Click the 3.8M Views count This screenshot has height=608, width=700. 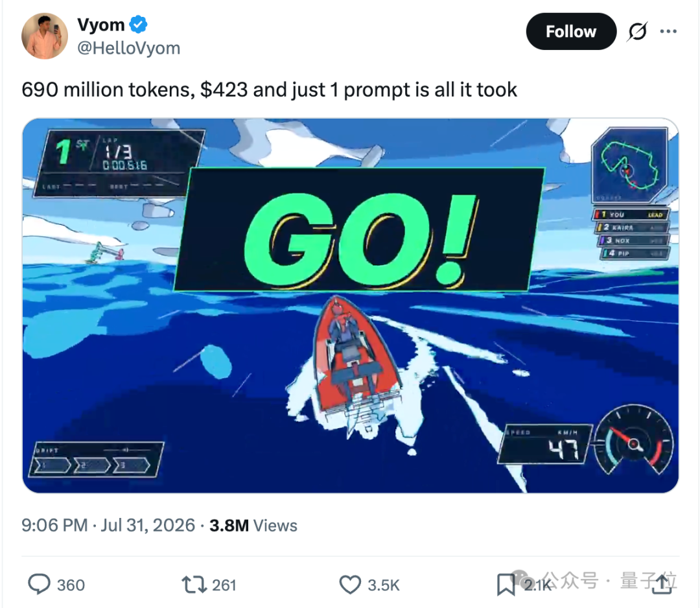pyautogui.click(x=253, y=526)
